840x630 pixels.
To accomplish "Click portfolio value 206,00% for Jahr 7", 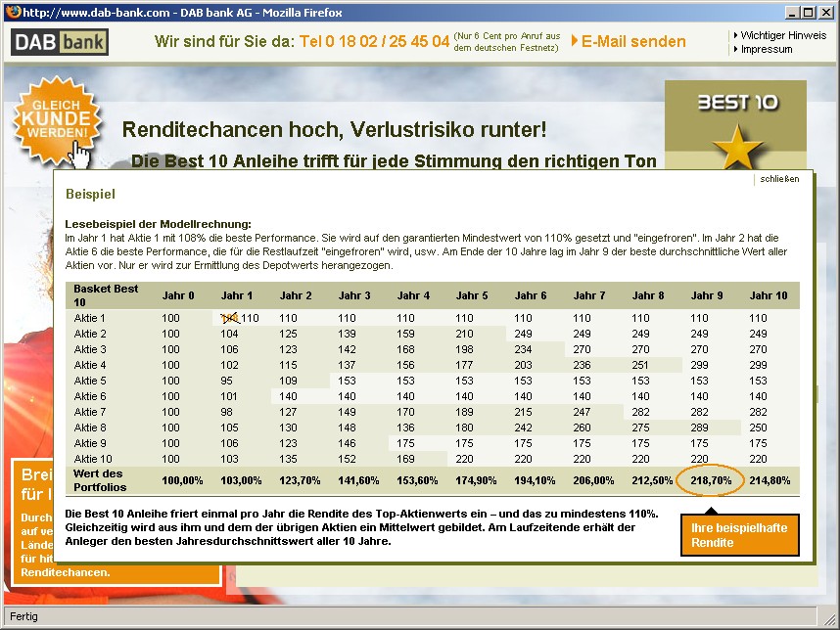I will pos(593,480).
